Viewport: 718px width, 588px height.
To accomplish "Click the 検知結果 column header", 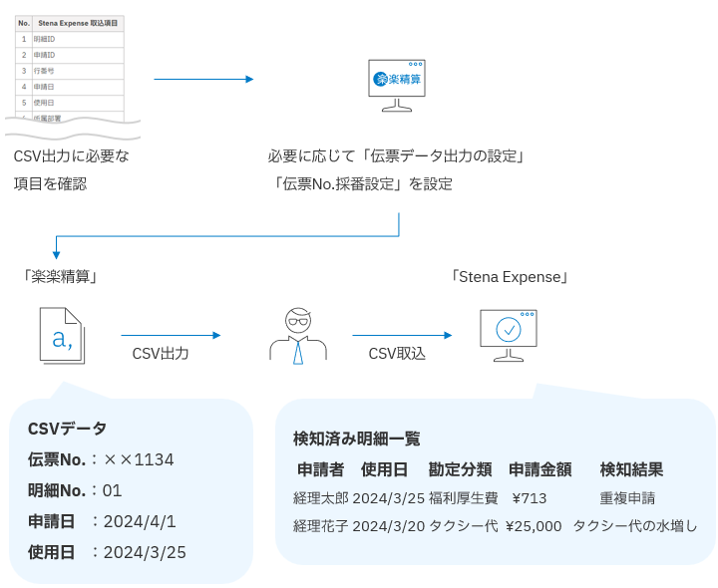I will (x=631, y=468).
